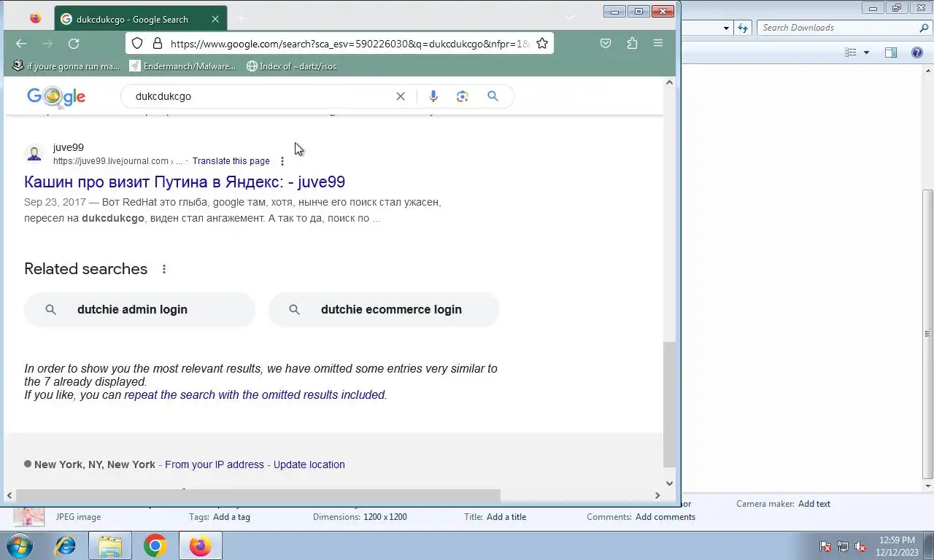
Task: Click the juve99 site avatar icon
Action: coord(34,154)
